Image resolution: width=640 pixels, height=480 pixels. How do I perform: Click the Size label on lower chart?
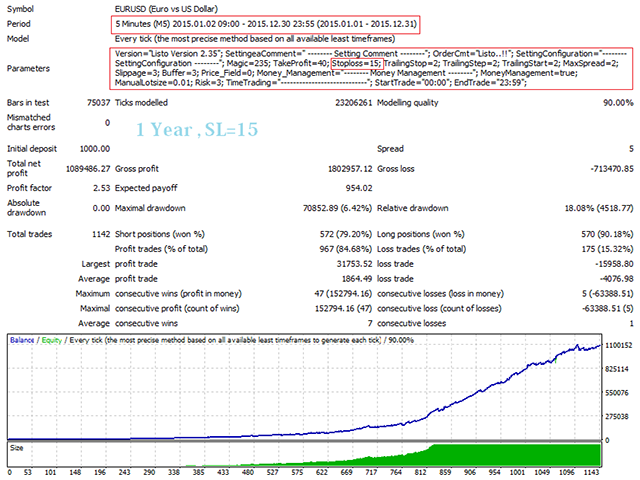[17, 448]
